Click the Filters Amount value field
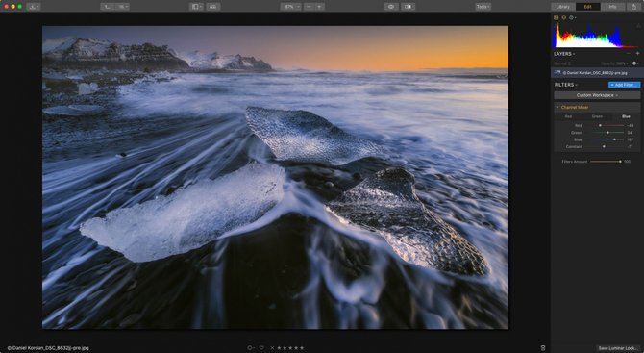This screenshot has height=353, width=644. [x=628, y=162]
